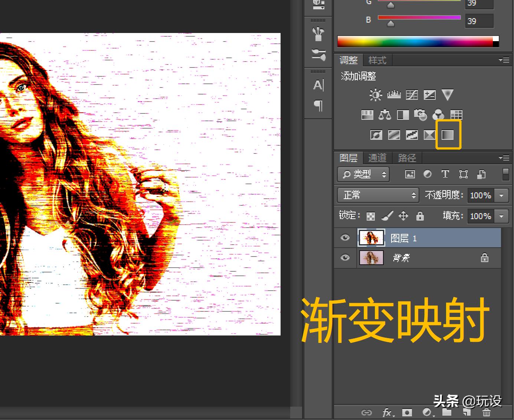Open the Brush Presets panel icon
Screen dimensions: 514x420
318,34
